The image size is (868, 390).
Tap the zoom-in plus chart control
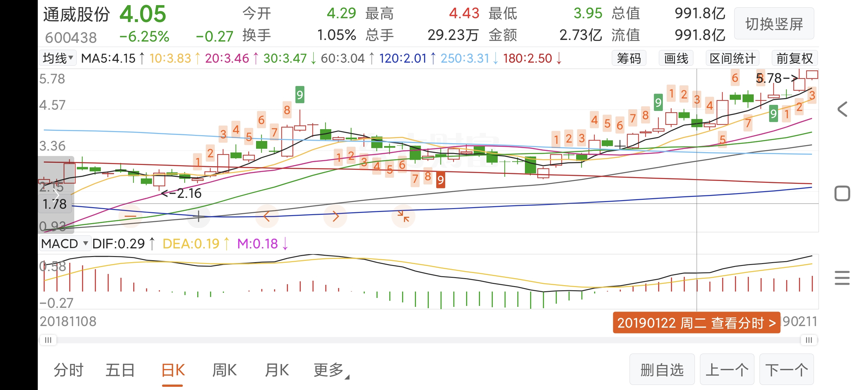pos(198,216)
